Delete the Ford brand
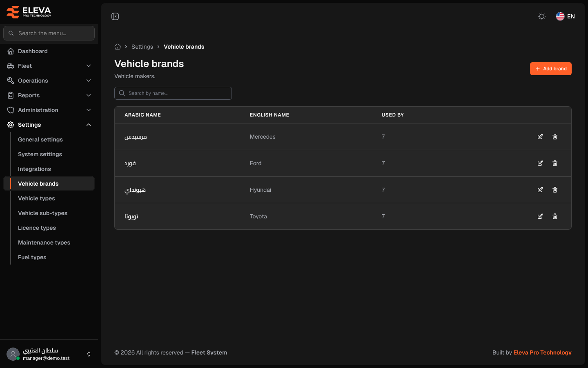Viewport: 588px width, 368px height. (x=555, y=163)
